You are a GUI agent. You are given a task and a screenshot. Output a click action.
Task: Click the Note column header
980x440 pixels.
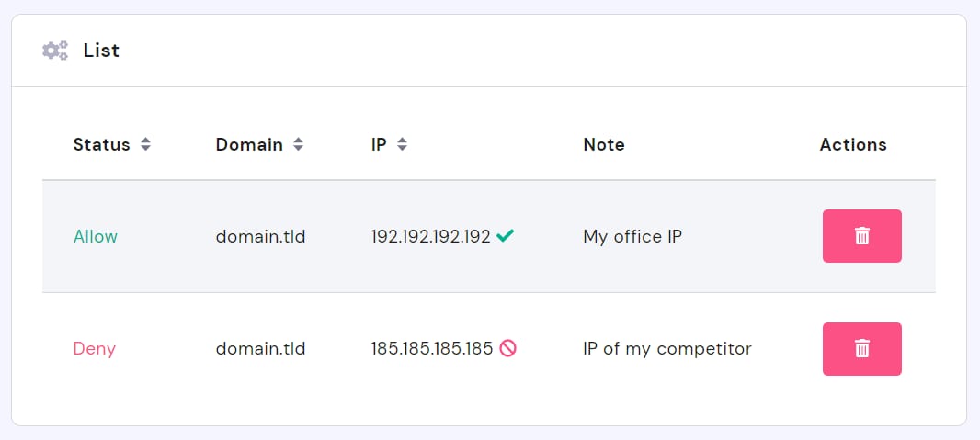point(603,144)
